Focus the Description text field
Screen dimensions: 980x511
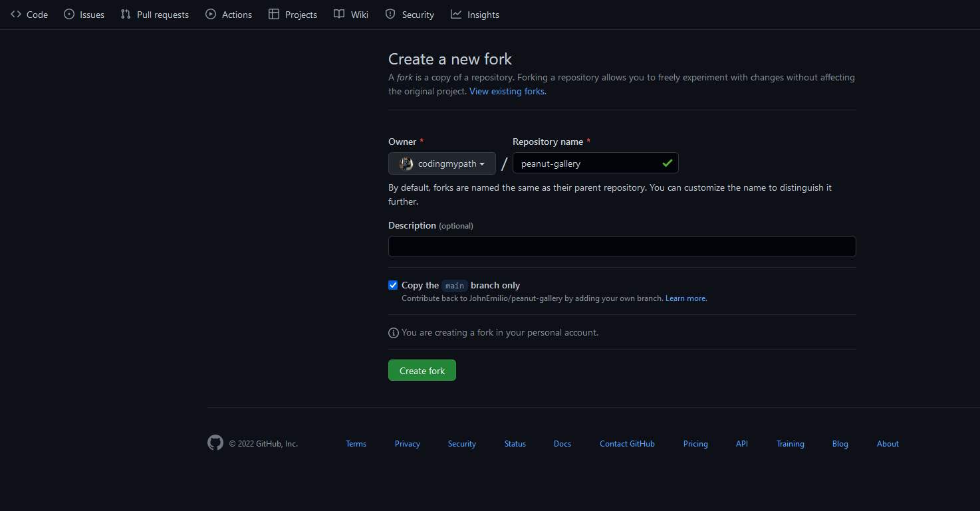(x=622, y=247)
